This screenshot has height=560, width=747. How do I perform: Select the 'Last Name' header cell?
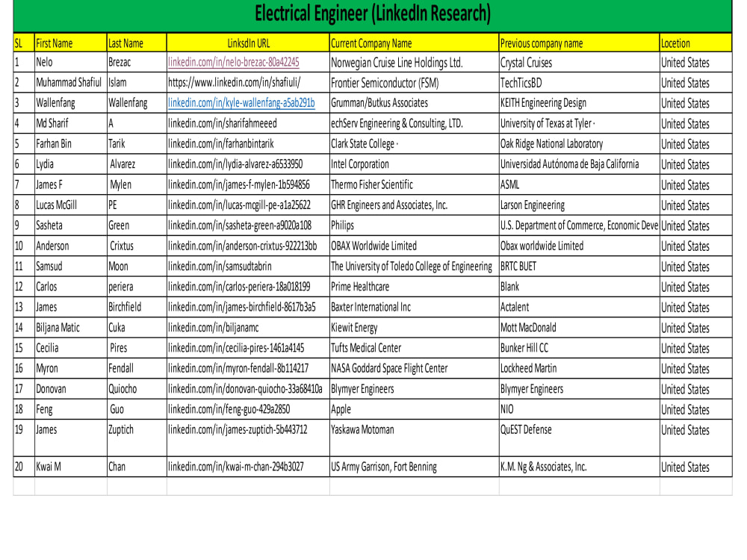[137, 43]
